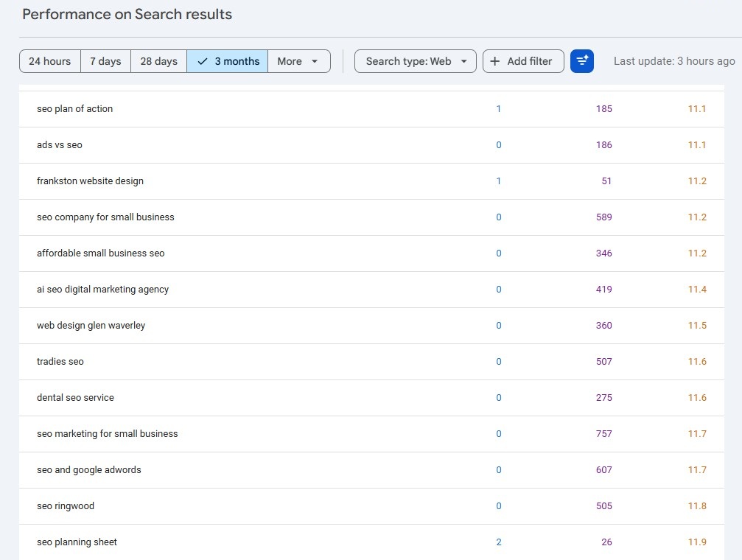Screen dimensions: 742x560
Task: Click the 'seo planning sheet' query
Action: click(x=77, y=542)
